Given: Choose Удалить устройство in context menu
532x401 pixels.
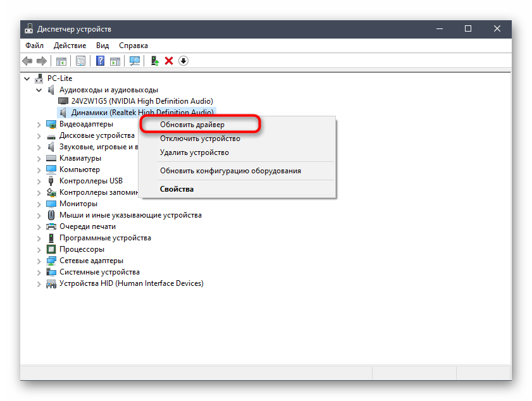Looking at the screenshot, I should [x=194, y=152].
